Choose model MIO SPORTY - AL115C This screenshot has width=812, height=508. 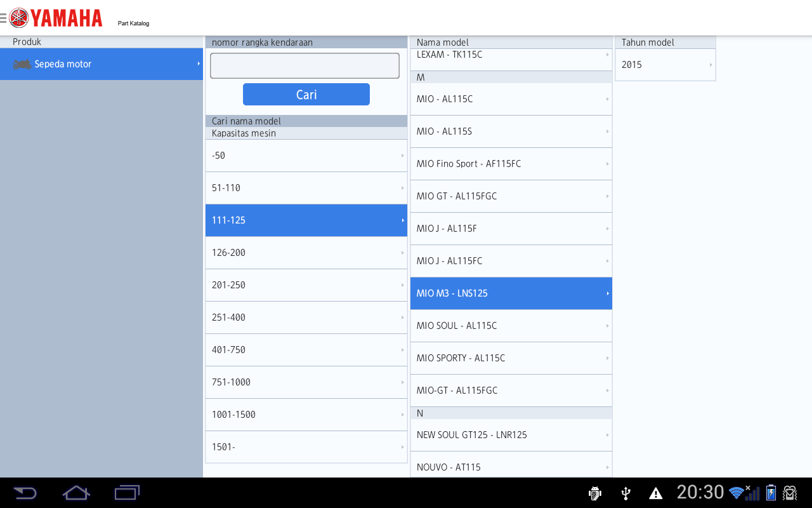pyautogui.click(x=511, y=358)
